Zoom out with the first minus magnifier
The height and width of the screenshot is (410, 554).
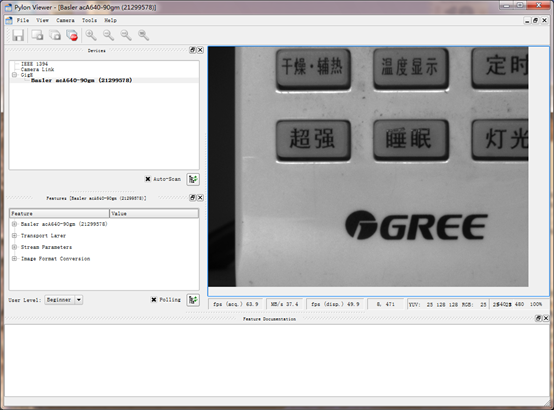point(108,35)
